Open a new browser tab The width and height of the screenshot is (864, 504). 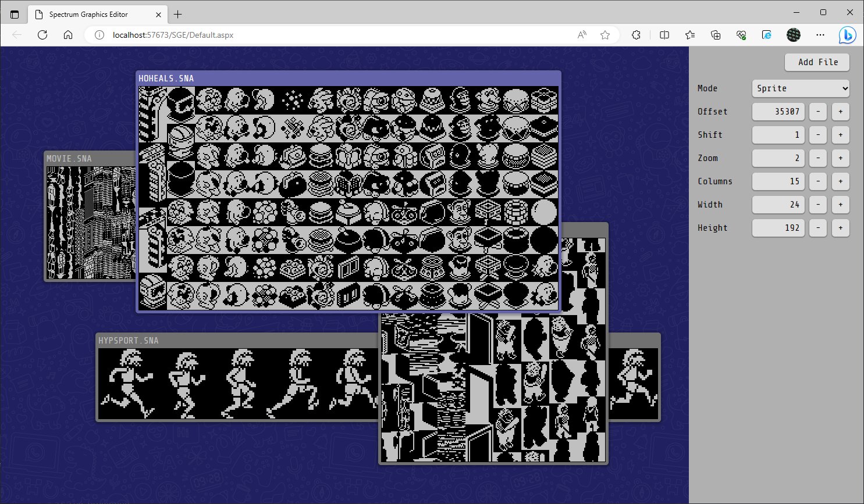tap(177, 15)
